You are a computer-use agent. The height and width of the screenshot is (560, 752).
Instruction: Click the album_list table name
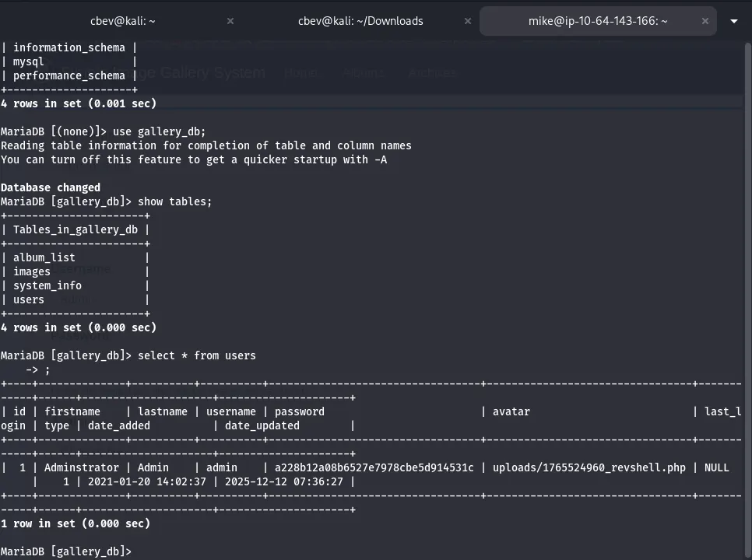44,257
